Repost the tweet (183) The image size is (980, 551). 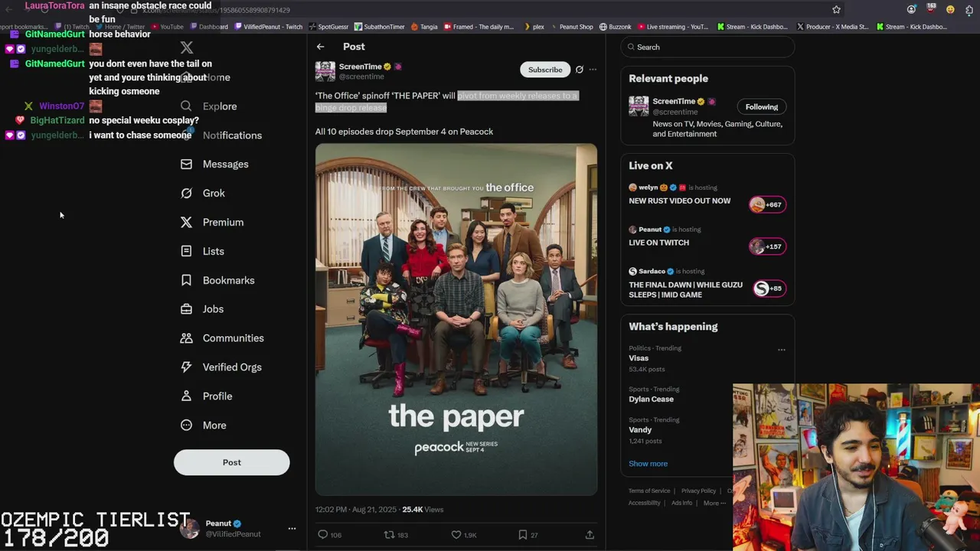[x=396, y=535]
